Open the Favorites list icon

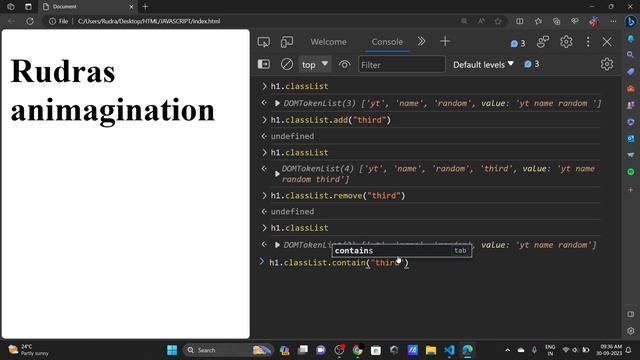point(538,21)
